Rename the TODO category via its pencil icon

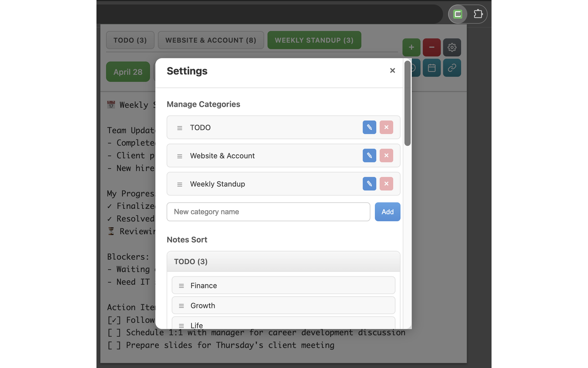point(369,127)
